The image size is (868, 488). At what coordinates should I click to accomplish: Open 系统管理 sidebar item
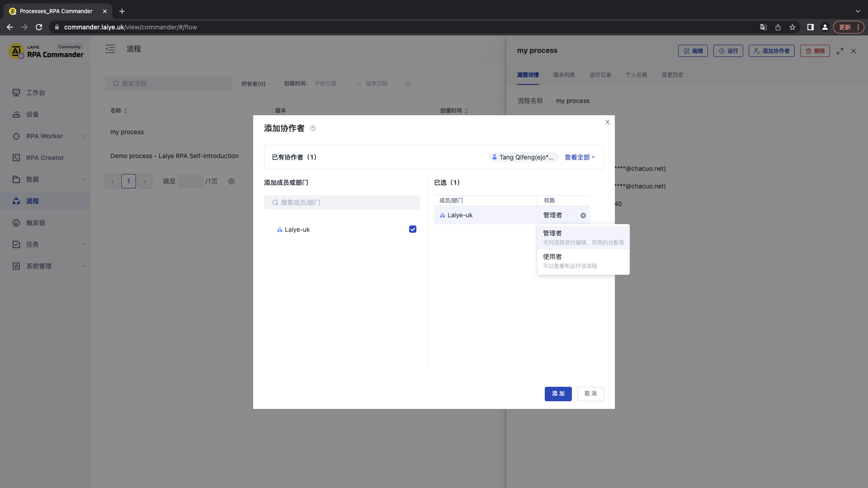pyautogui.click(x=45, y=267)
